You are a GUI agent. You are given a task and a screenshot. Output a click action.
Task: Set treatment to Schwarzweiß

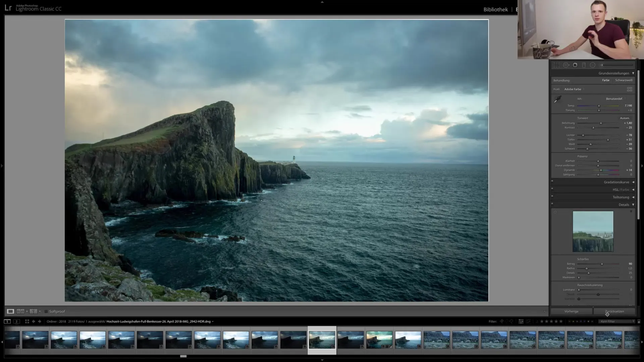[x=624, y=80]
